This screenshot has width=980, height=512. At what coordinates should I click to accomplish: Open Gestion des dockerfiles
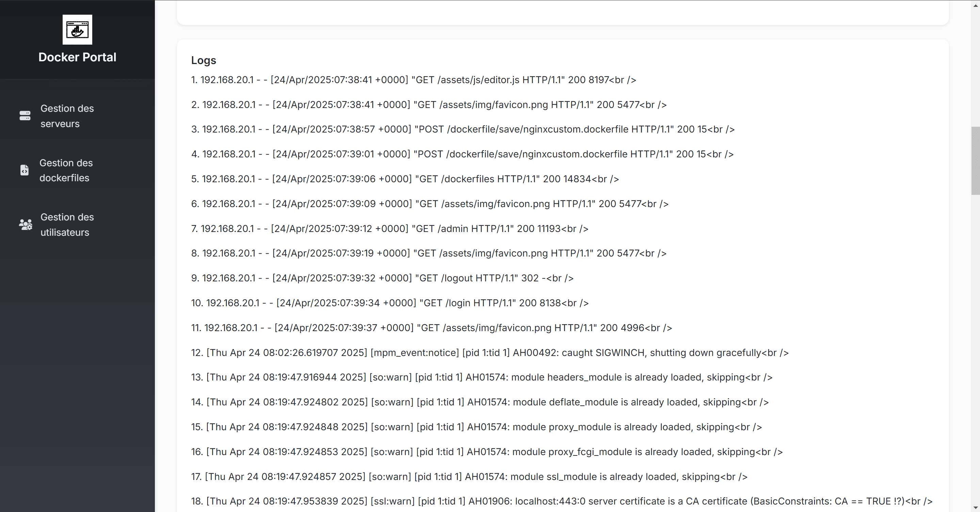point(66,171)
